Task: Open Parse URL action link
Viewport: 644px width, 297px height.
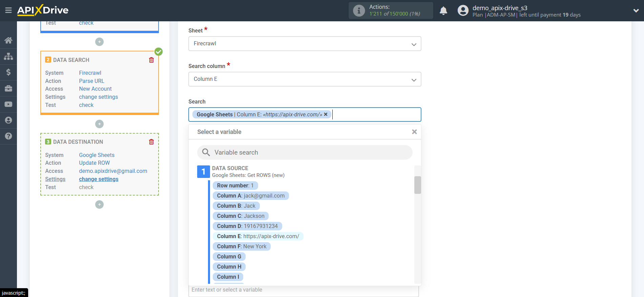Action: (91, 81)
